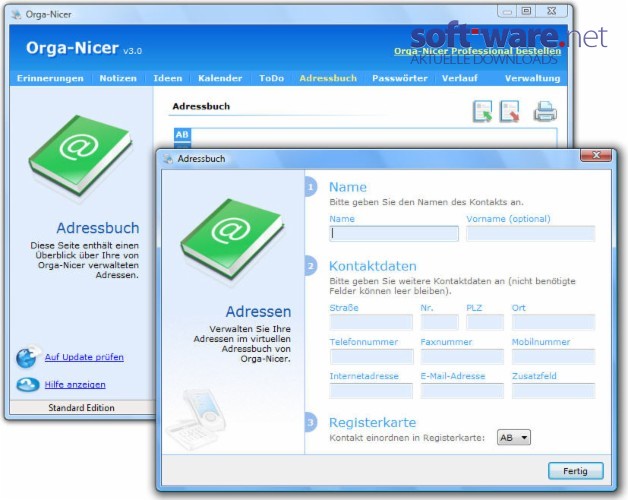Click the Orga-Nicer v3.0 logo text
628x500 pixels.
tap(84, 48)
